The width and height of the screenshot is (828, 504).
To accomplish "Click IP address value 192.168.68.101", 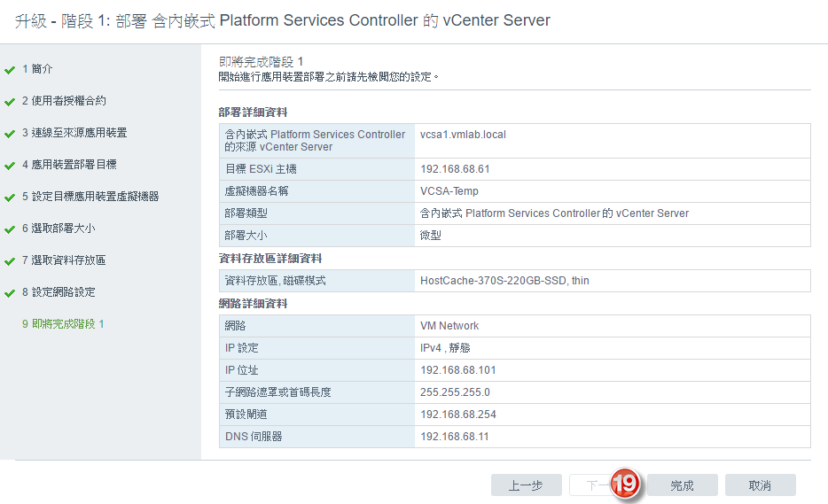I will (457, 370).
